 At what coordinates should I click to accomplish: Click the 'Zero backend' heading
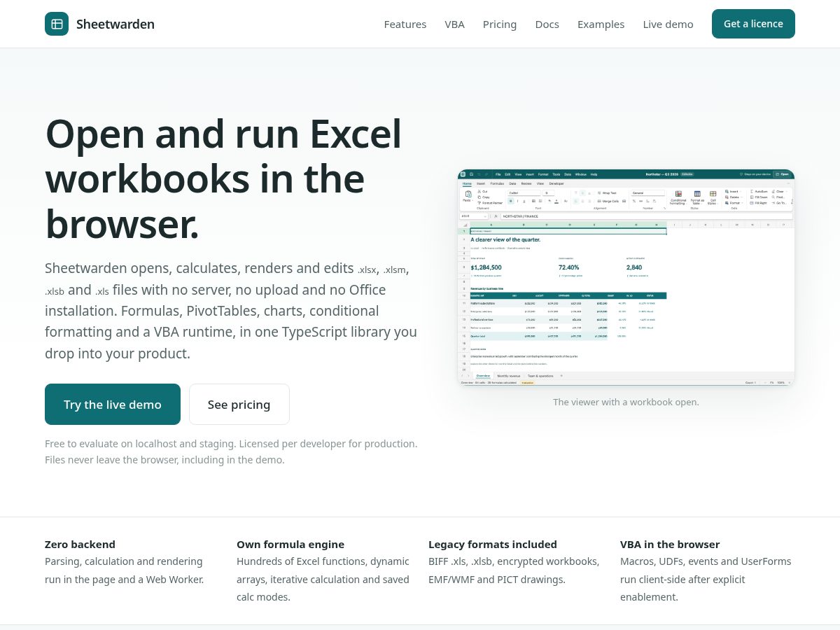[80, 544]
